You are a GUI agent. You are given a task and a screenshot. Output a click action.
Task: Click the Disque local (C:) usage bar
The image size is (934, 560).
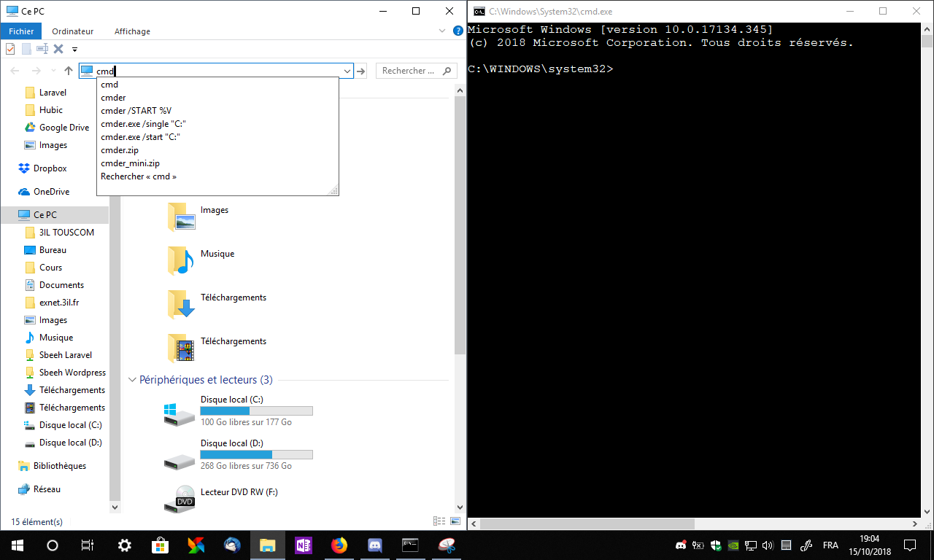(256, 411)
